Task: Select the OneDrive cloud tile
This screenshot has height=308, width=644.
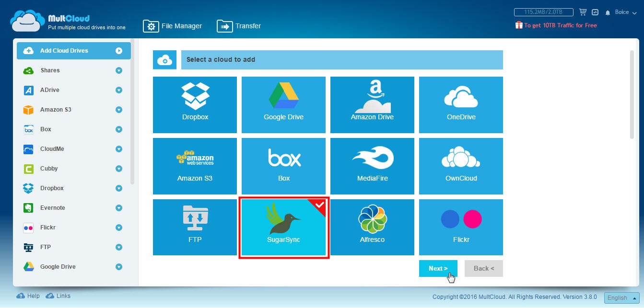Action: point(461,105)
